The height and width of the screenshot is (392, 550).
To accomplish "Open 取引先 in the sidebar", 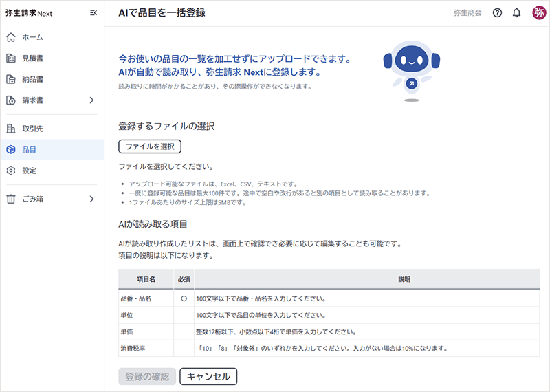I will (x=52, y=129).
